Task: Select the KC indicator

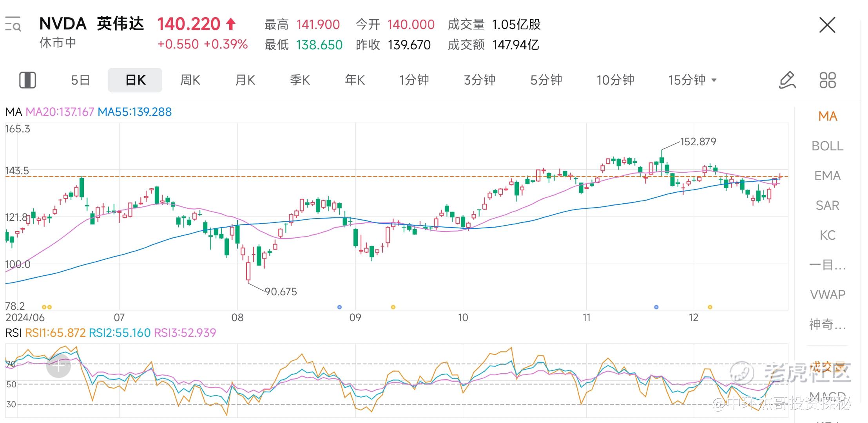Action: 827,235
